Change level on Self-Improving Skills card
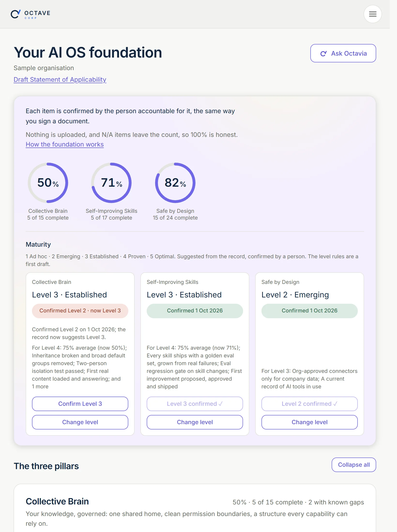The width and height of the screenshot is (397, 532). click(195, 422)
